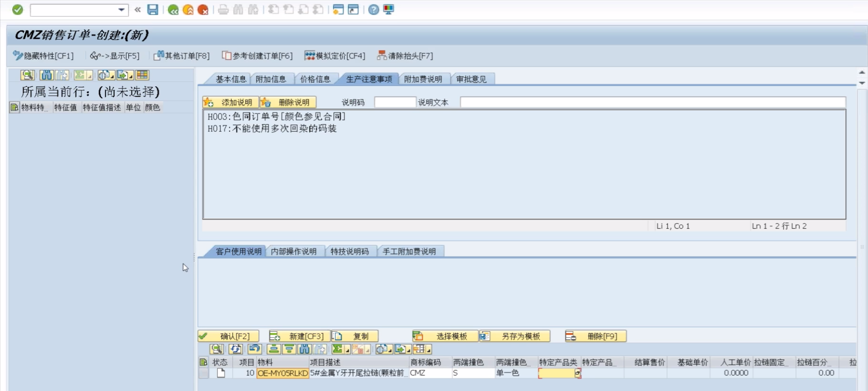Click the First Page icon
Screen dimensions: 868x391
274,9
